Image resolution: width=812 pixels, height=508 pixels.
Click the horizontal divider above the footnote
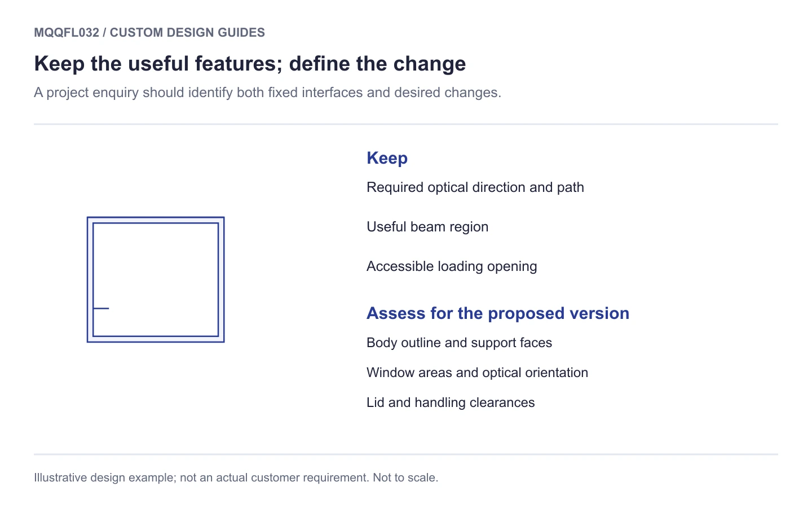tap(406, 454)
